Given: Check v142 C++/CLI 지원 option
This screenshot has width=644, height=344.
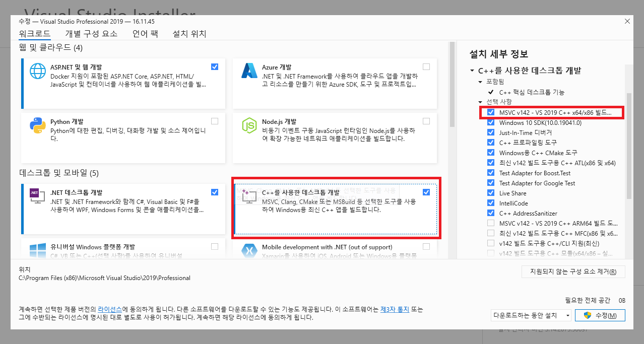Looking at the screenshot, I should [x=491, y=243].
